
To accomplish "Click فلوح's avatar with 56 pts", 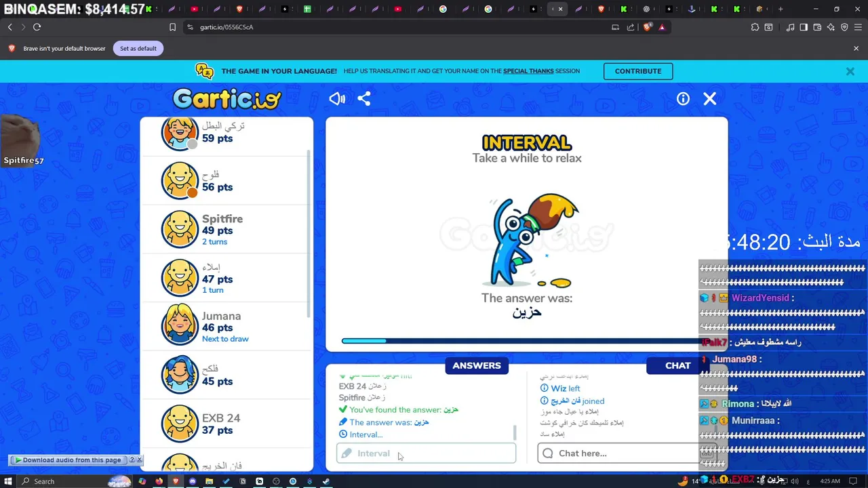I will coord(180,181).
